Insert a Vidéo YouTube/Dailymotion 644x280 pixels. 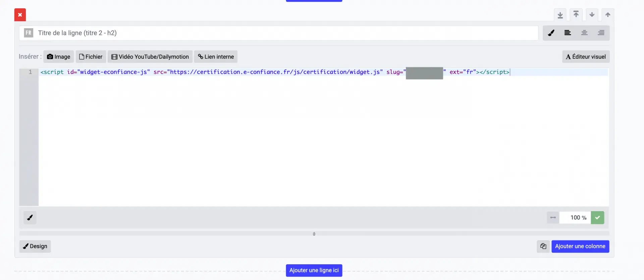point(150,57)
